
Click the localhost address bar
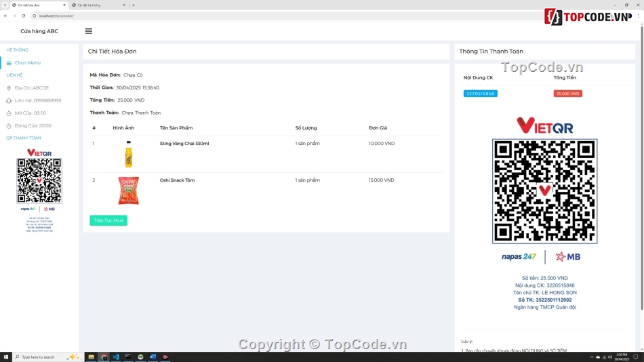tap(287, 16)
